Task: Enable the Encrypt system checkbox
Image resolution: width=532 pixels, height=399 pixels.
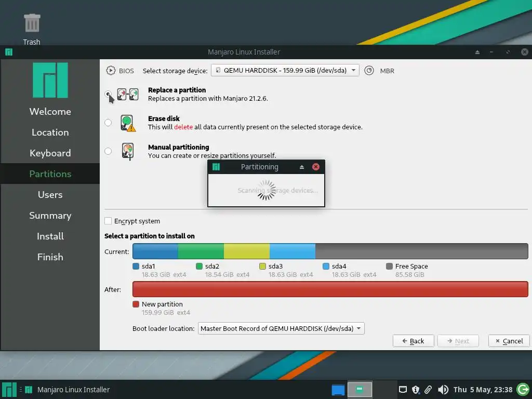Action: [108, 221]
